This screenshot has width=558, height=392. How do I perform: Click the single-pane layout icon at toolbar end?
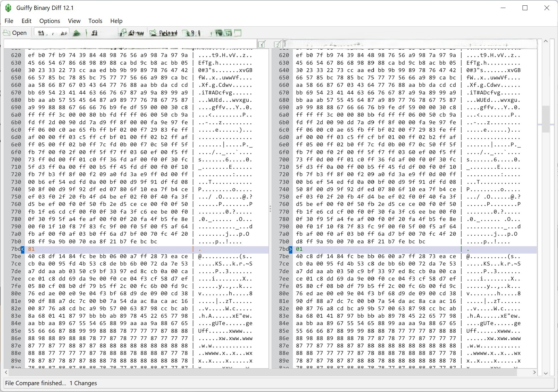(238, 33)
